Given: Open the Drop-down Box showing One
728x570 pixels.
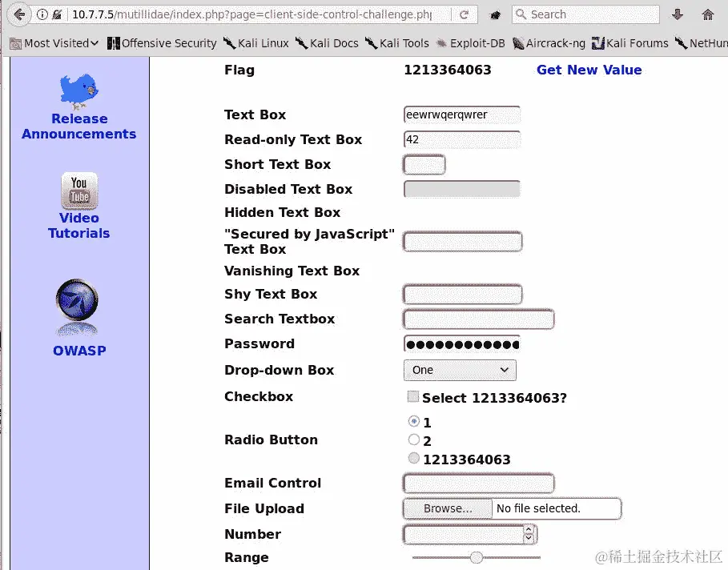Looking at the screenshot, I should point(460,370).
